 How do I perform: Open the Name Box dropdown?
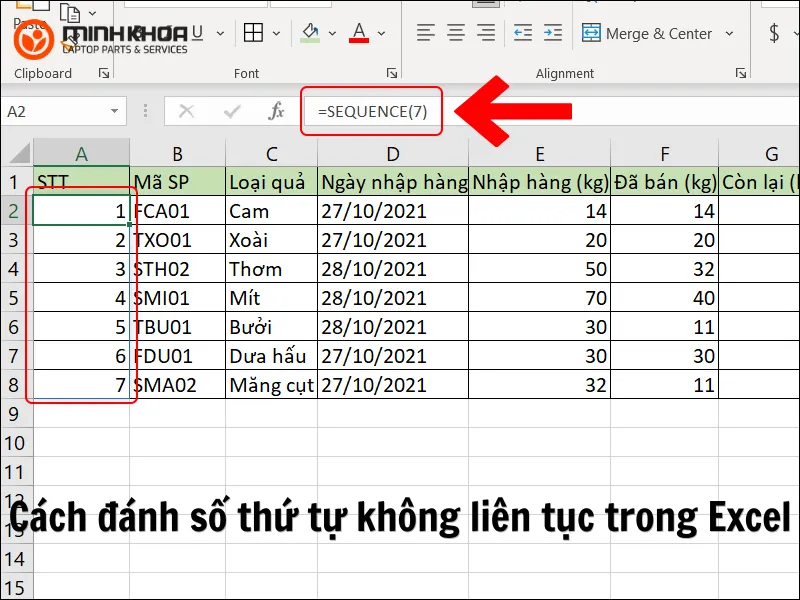[x=114, y=111]
